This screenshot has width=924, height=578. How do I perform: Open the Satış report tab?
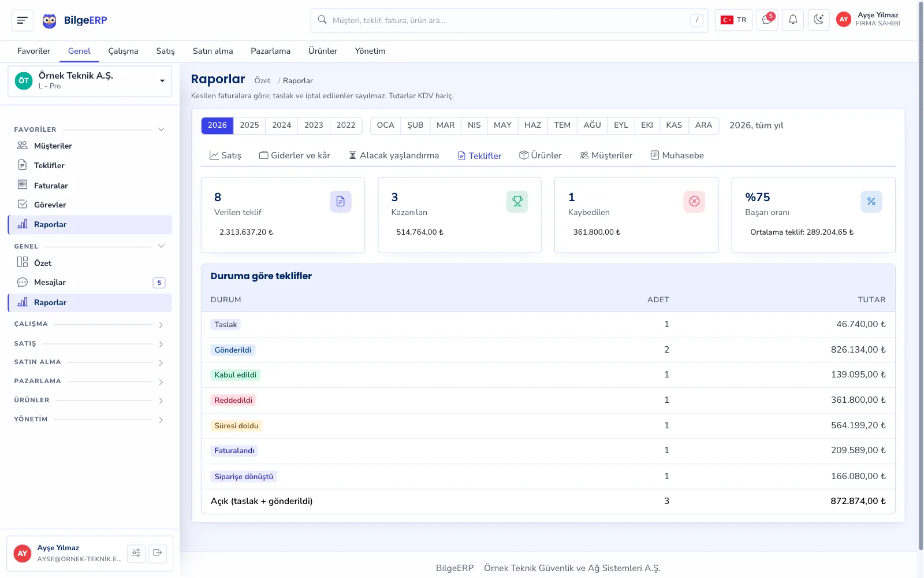pyautogui.click(x=225, y=155)
